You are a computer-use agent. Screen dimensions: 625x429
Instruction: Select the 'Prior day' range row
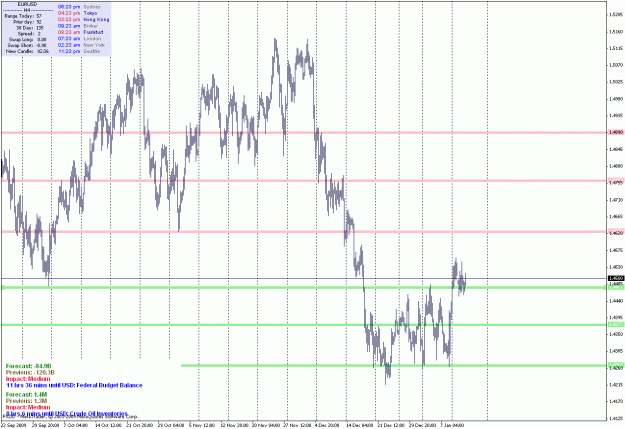[27, 22]
